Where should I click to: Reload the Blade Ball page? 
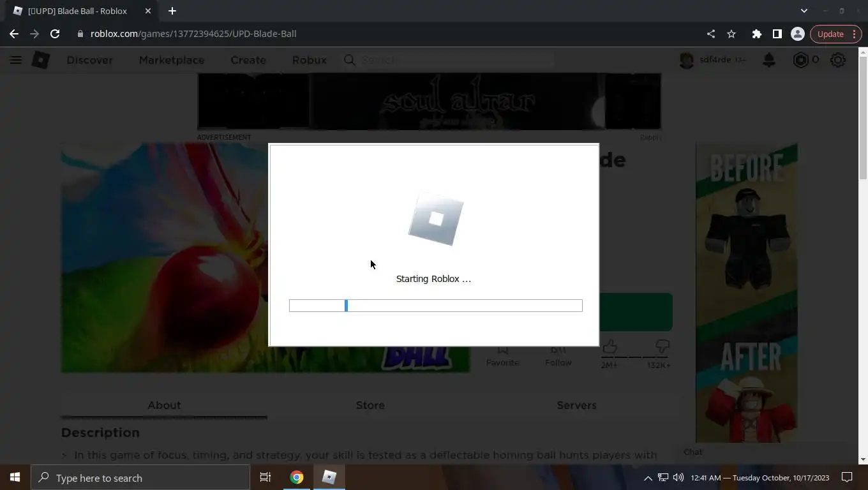click(x=55, y=34)
